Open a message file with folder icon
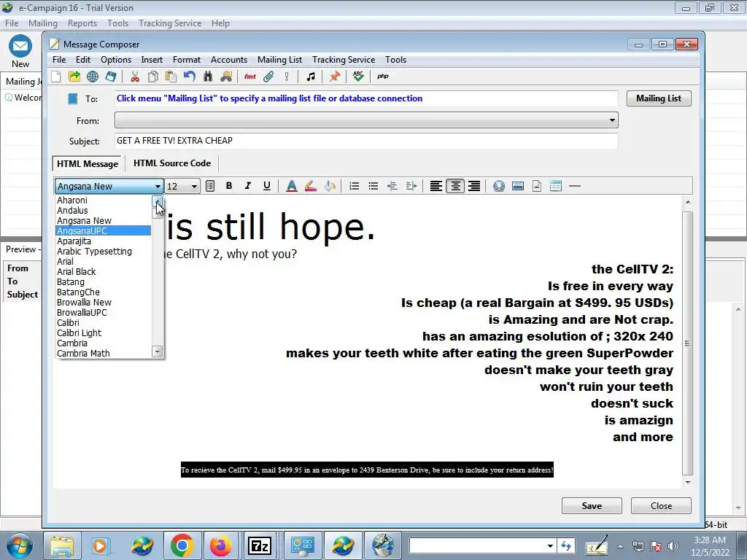Viewport: 747px width, 560px height. [x=74, y=77]
